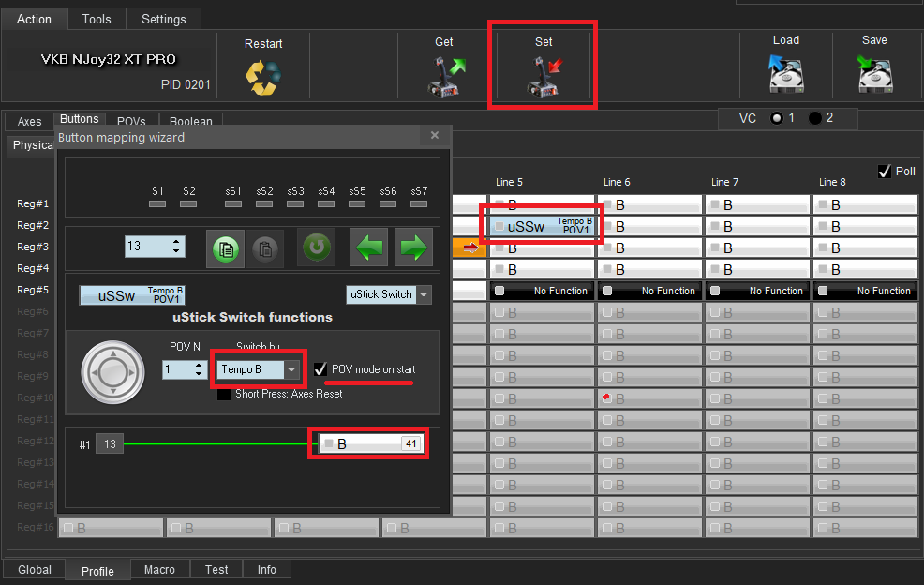This screenshot has width=924, height=585.
Task: Click the B cell in Line 6 Reg#1
Action: (649, 204)
